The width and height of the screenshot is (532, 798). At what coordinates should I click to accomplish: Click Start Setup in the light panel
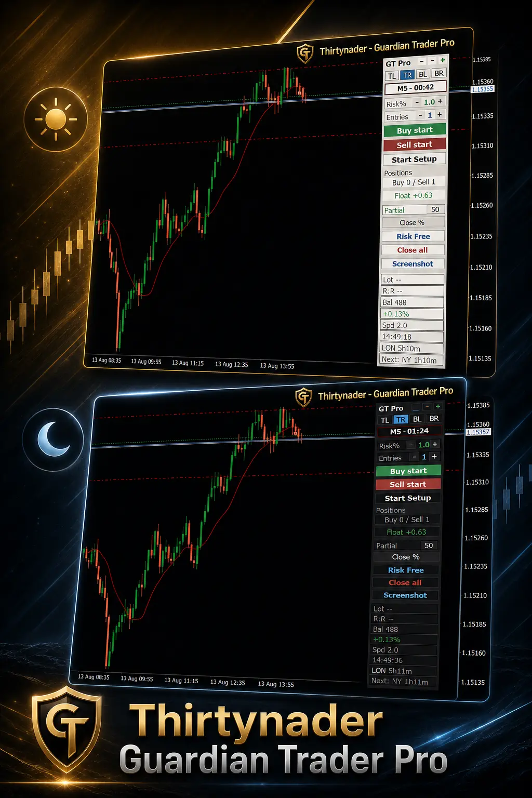point(414,159)
